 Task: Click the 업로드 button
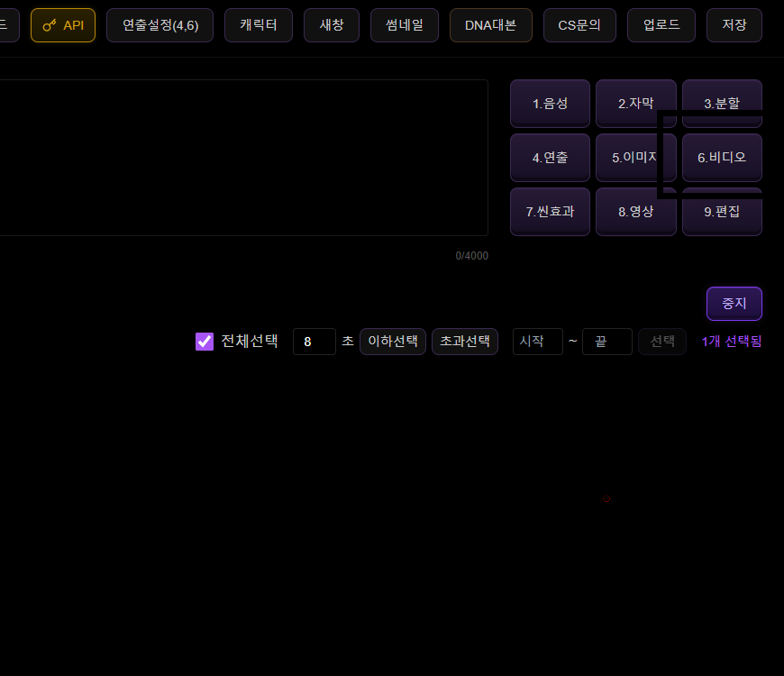coord(661,25)
